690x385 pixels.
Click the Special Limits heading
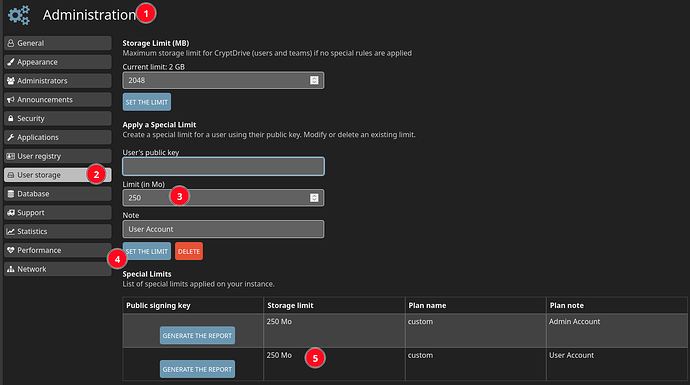[x=147, y=274]
